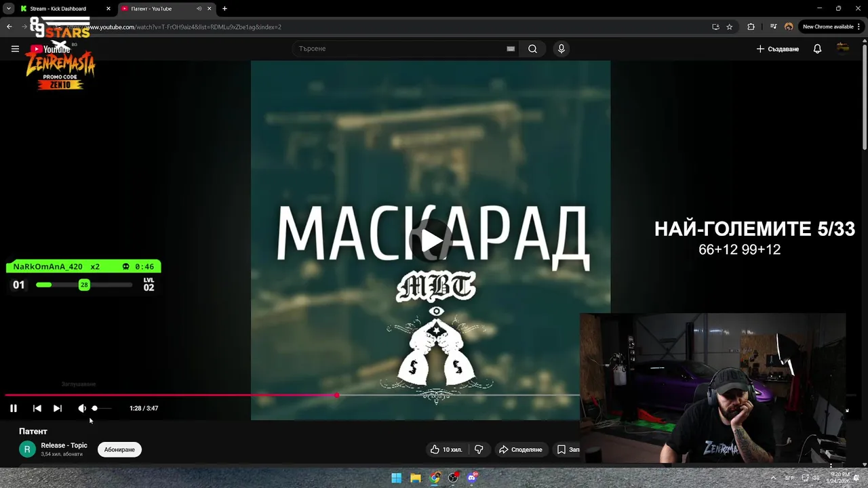Viewport: 868px width, 488px height.
Task: Dislike the video with thumbs-down
Action: tap(479, 449)
